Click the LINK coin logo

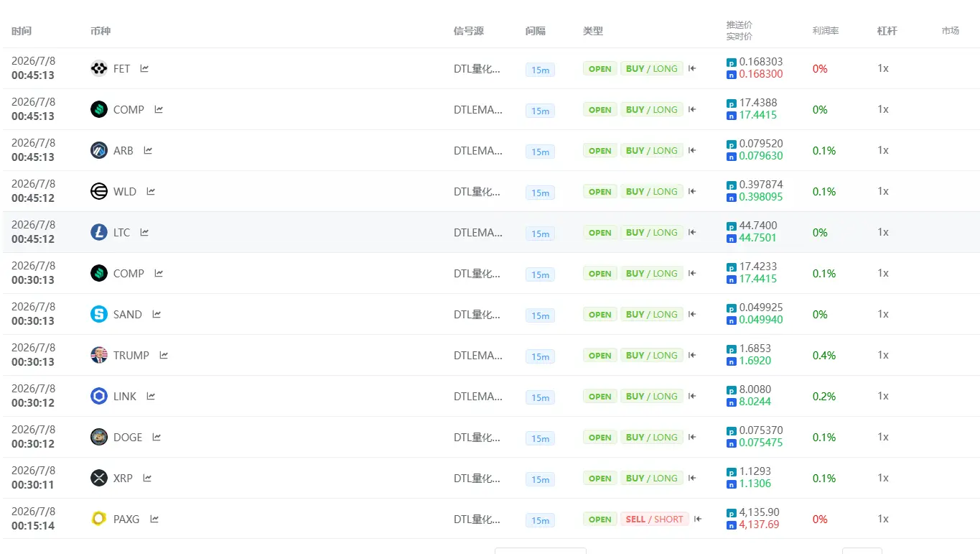[x=99, y=396]
